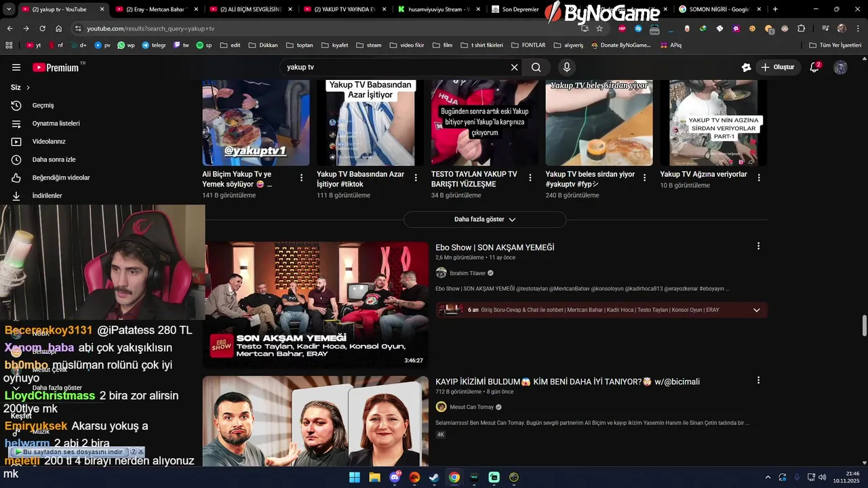
Task: Click inside the yakup tv search field
Action: coord(397,67)
